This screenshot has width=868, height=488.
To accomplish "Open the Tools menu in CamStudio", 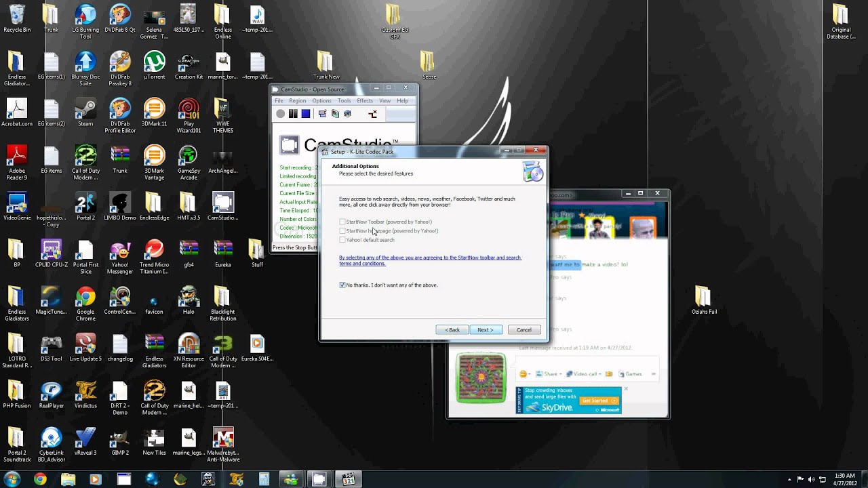I will pos(344,100).
